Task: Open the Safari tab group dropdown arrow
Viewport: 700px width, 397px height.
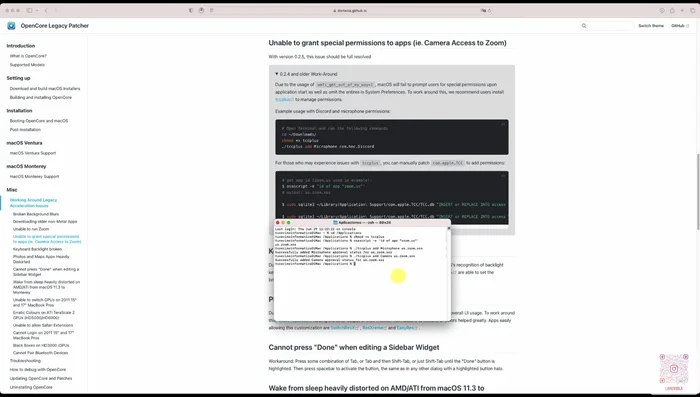Action: tap(37, 10)
